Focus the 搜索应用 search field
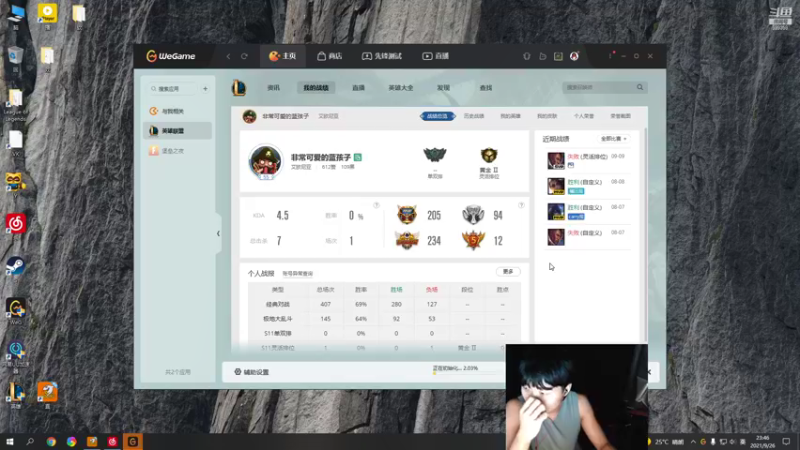Image resolution: width=800 pixels, height=450 pixels. pos(172,89)
